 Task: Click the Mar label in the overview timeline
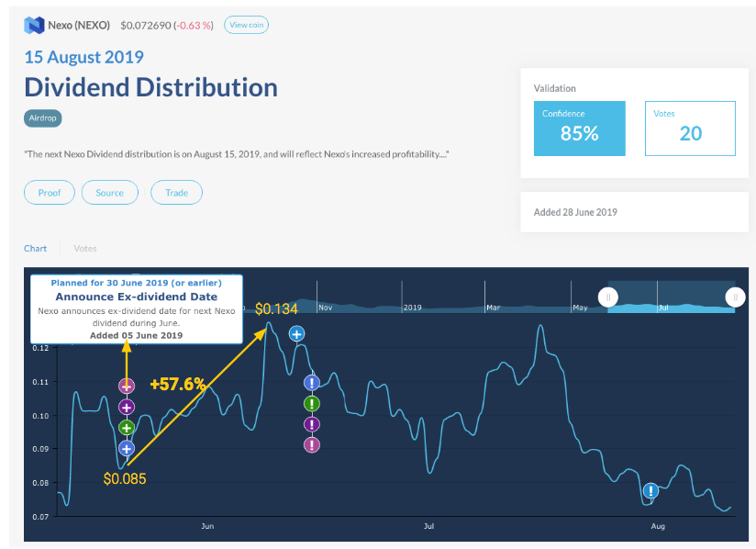point(494,308)
